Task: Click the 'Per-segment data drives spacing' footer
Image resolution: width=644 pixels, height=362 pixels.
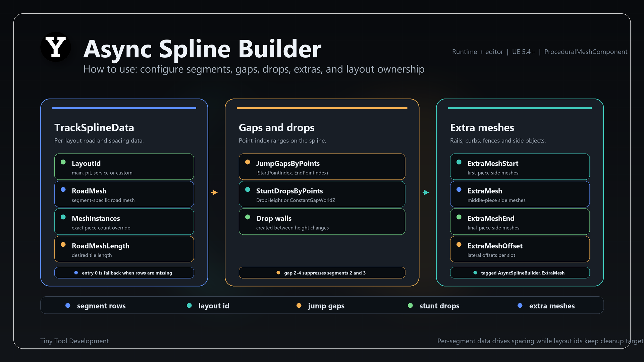Action: pos(540,341)
